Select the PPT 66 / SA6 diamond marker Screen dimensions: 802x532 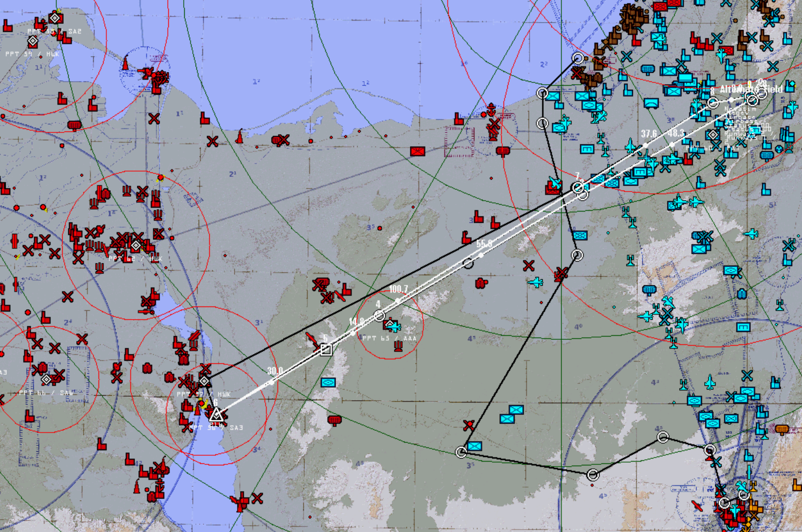tap(47, 379)
